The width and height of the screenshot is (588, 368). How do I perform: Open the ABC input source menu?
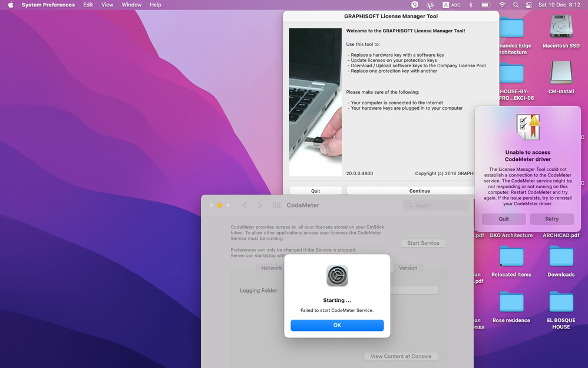coord(451,5)
